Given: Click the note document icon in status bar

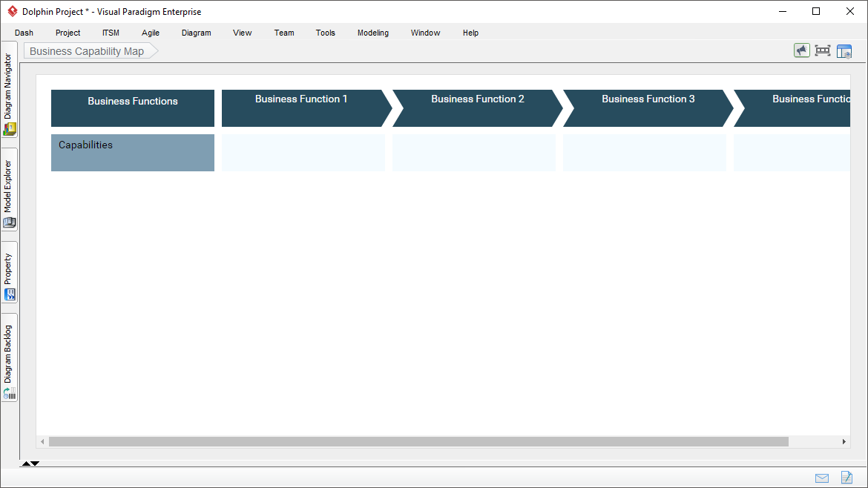Looking at the screenshot, I should click(x=846, y=478).
